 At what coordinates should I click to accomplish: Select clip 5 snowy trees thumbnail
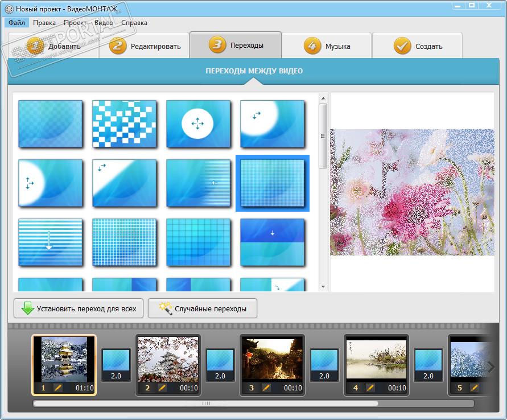[469, 359]
